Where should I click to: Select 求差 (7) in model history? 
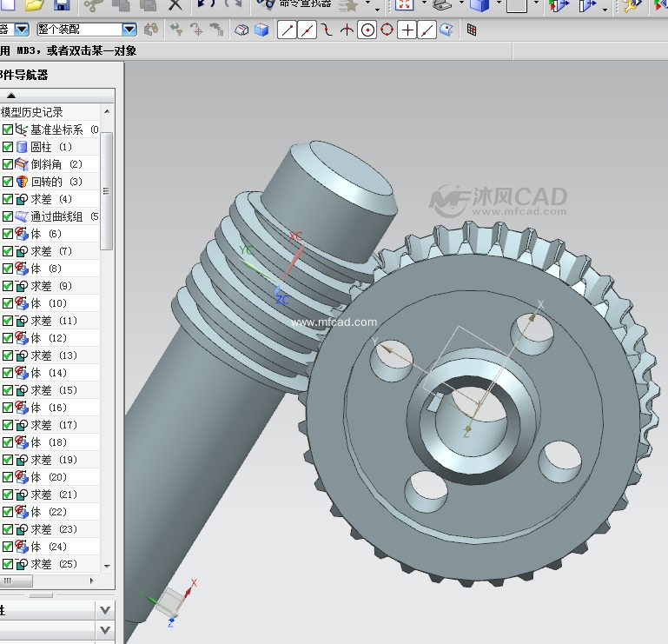coord(51,251)
